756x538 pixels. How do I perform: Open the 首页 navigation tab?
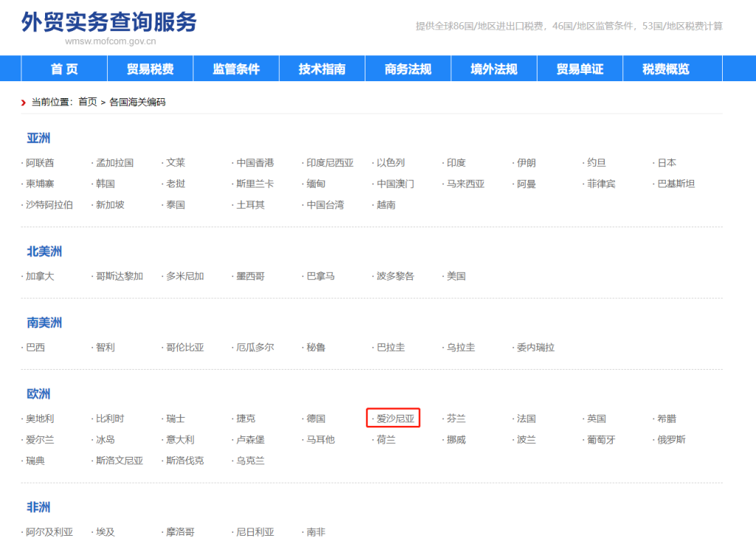click(64, 69)
